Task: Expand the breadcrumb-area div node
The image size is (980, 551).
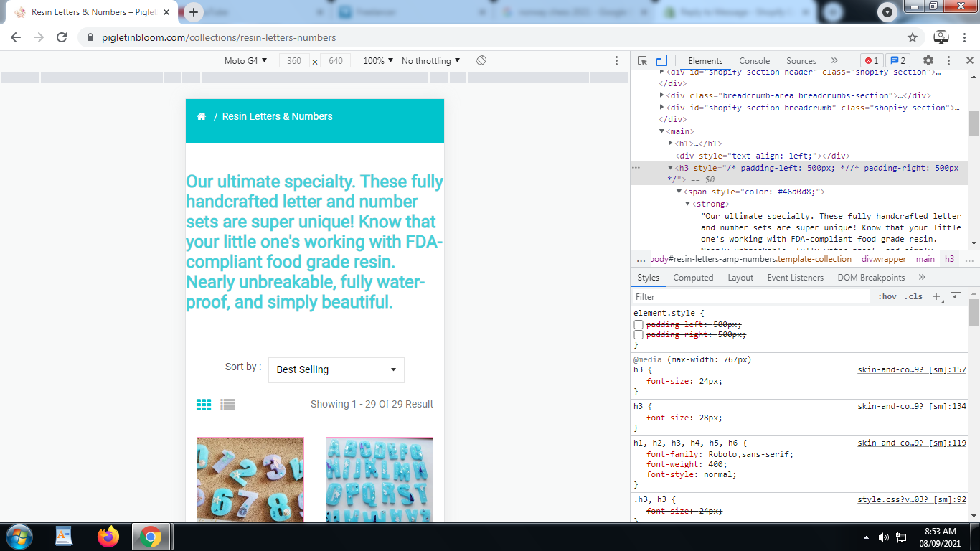Action: pyautogui.click(x=662, y=95)
